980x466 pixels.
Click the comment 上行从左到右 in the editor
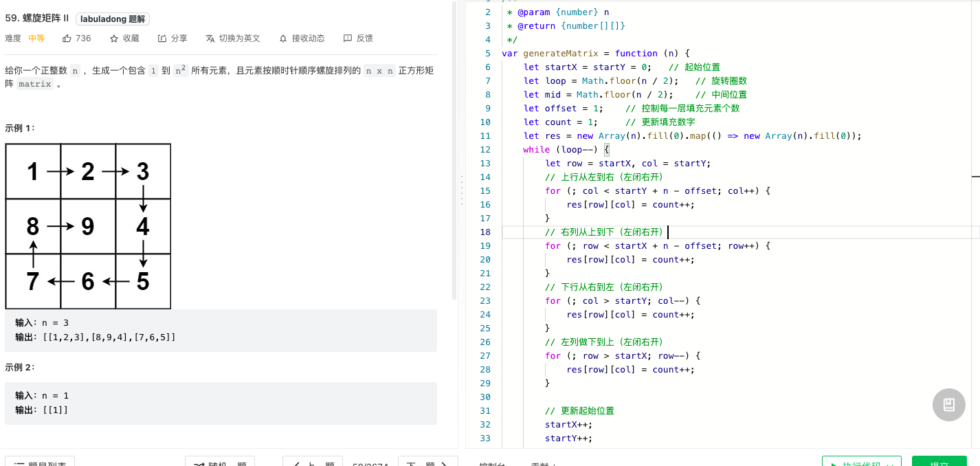coord(604,177)
